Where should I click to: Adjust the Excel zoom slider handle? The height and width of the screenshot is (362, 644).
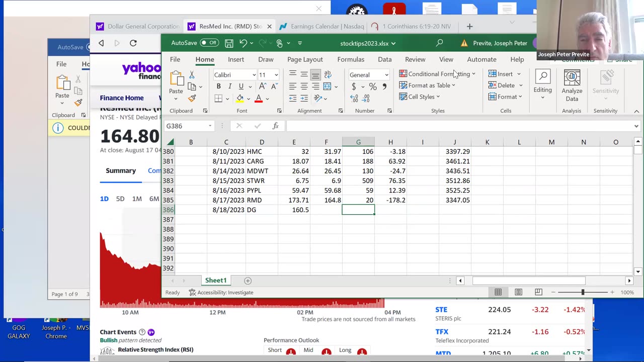583,292
